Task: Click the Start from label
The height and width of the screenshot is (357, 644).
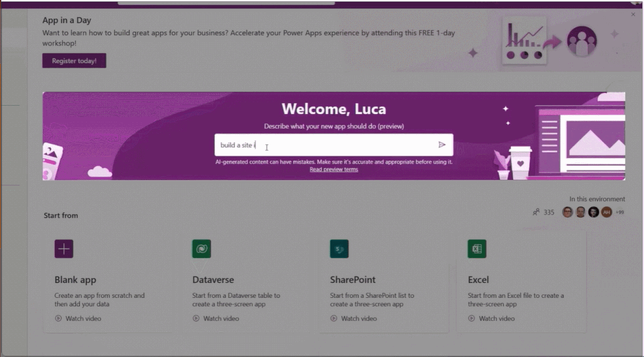Action: (x=61, y=216)
